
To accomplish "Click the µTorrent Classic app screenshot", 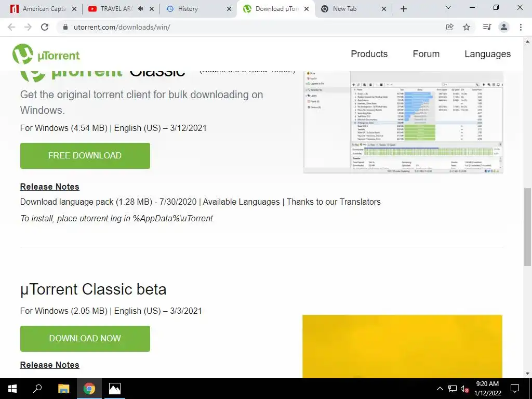I will [403, 122].
